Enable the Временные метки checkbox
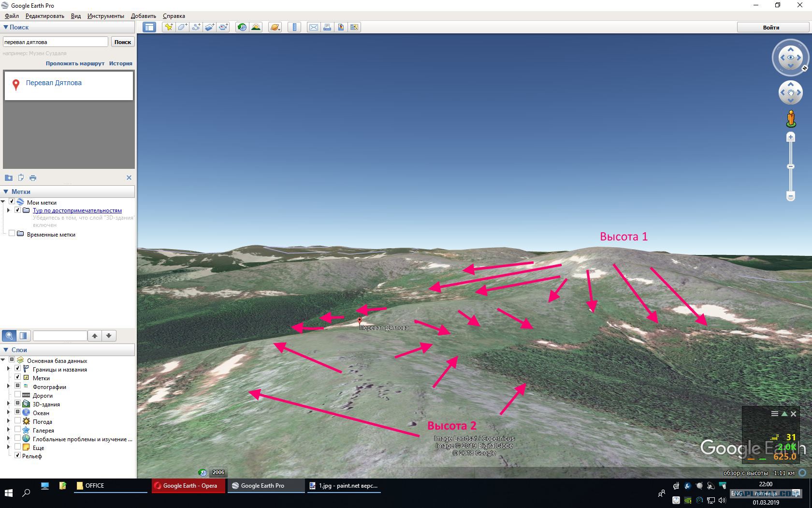812x508 pixels. coord(12,234)
